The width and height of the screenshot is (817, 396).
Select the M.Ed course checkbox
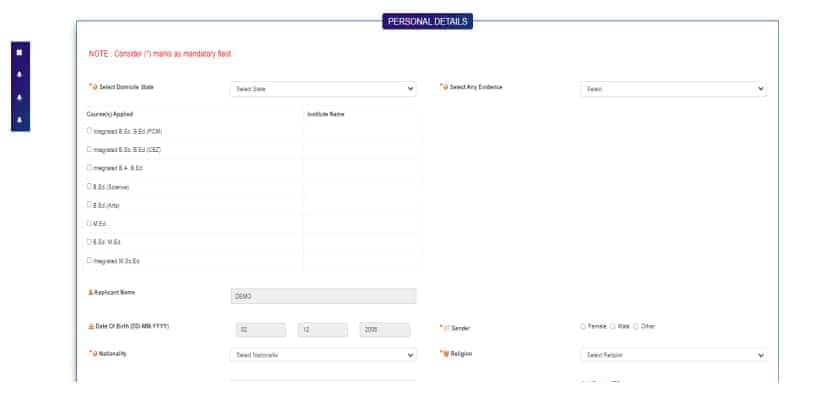89,223
